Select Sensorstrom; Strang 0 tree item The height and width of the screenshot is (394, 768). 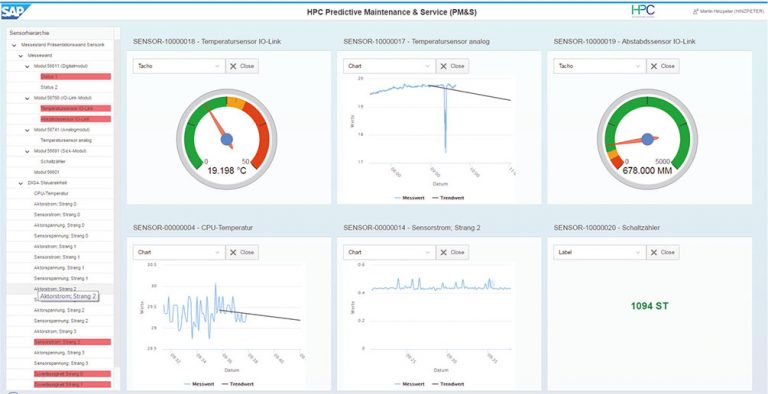[x=57, y=215]
